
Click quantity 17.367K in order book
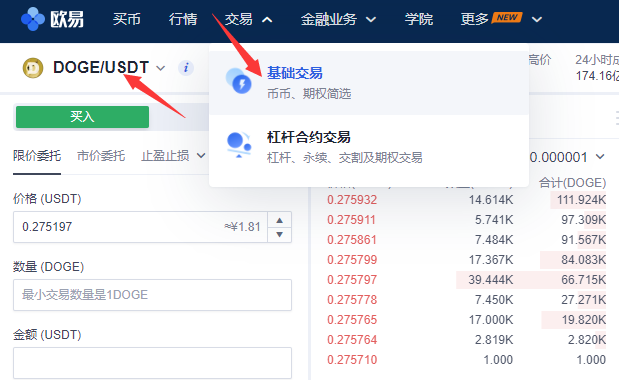pos(491,260)
